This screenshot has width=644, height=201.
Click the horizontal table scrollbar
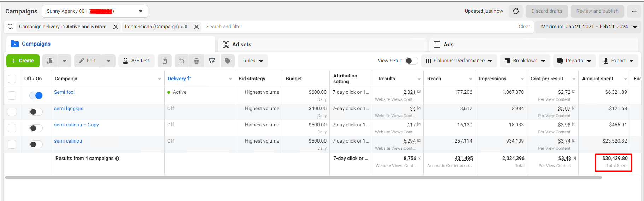click(x=303, y=177)
